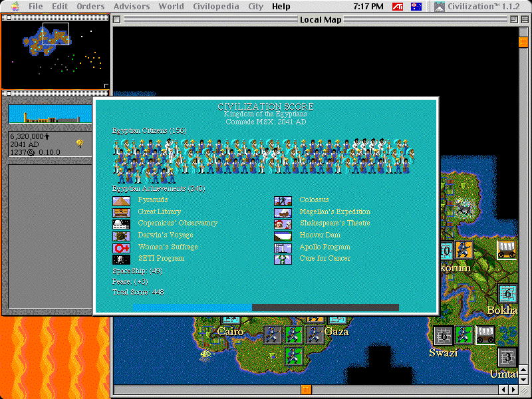Select the city square numbered 3 above Umtata
532x399 pixels.
tap(507, 357)
